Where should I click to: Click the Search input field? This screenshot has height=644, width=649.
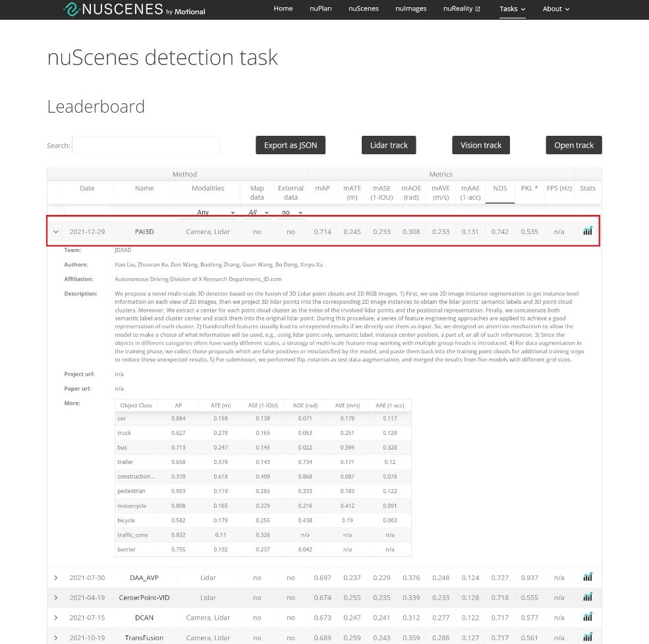pos(146,146)
